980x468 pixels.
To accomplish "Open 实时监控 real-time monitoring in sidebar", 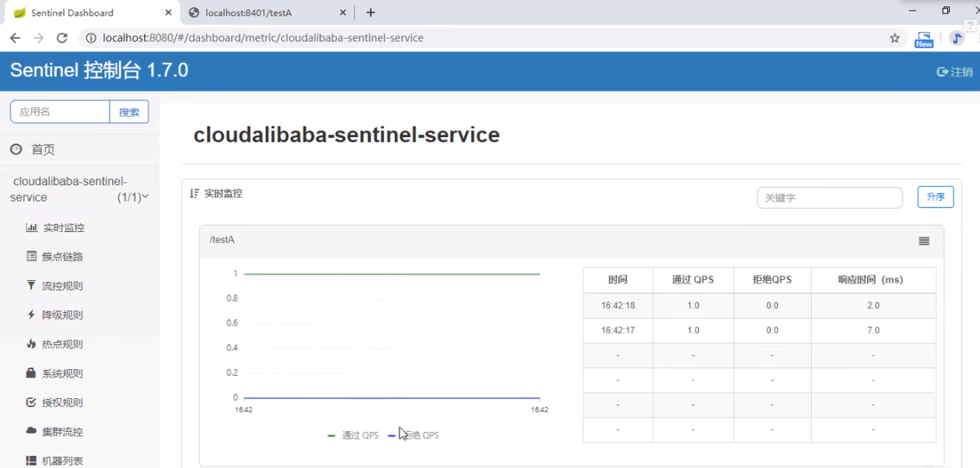I will tap(63, 228).
